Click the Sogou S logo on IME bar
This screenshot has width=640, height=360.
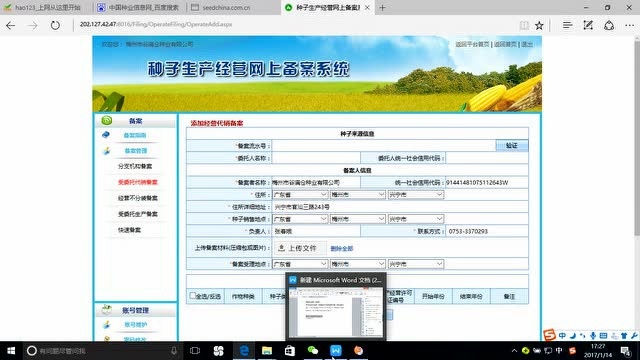549,335
